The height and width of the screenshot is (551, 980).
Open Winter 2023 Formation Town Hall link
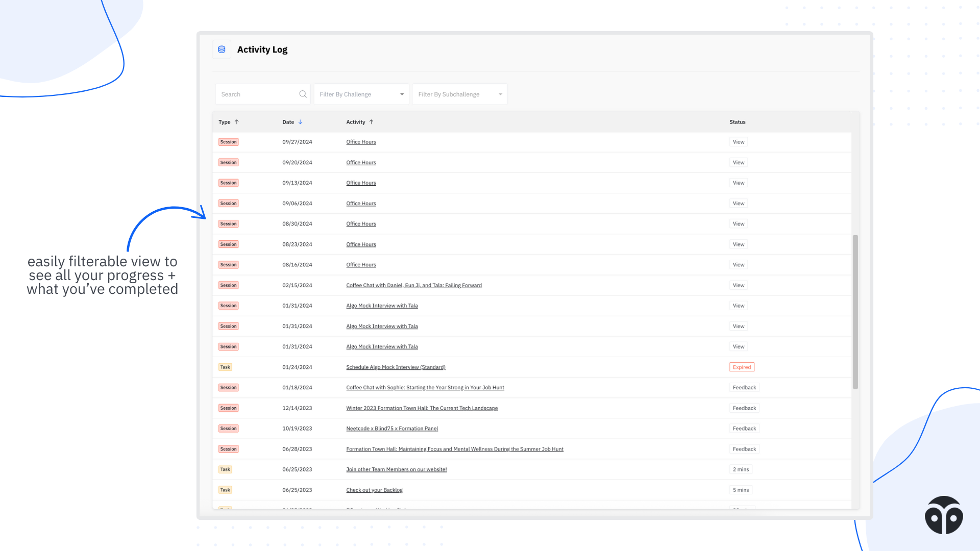coord(422,408)
